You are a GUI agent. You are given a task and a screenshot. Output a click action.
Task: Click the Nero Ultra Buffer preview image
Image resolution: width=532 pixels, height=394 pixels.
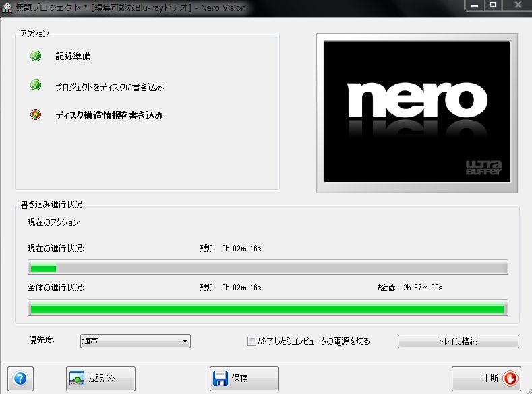pos(417,112)
